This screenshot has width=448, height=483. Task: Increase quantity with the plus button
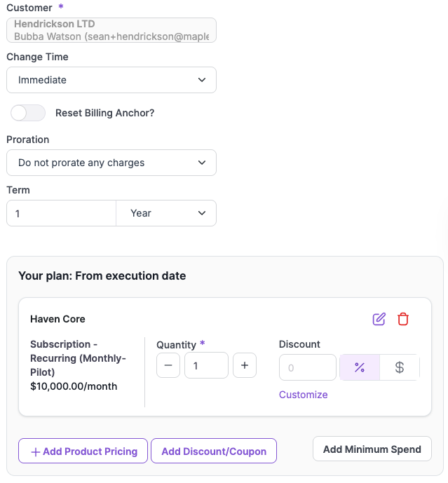pos(244,365)
